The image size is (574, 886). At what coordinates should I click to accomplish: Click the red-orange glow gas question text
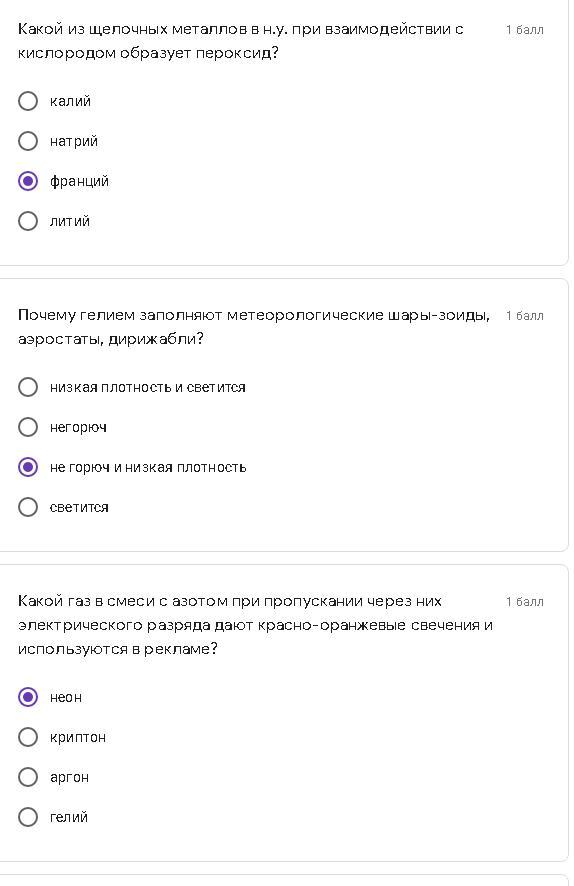point(255,625)
